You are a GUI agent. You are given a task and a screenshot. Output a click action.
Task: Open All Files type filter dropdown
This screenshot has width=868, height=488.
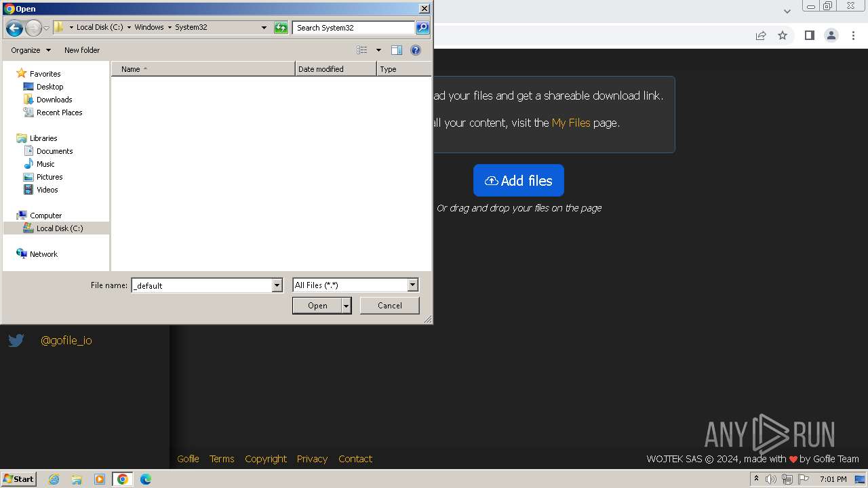coord(355,285)
